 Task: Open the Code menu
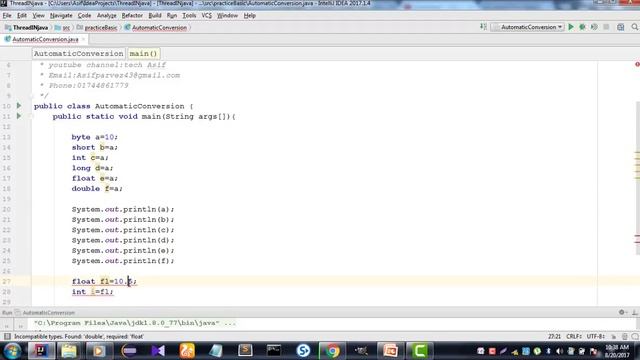(84, 16)
